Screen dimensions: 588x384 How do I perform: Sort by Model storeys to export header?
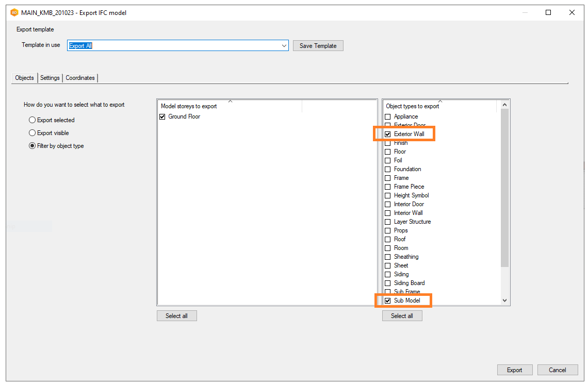[230, 106]
